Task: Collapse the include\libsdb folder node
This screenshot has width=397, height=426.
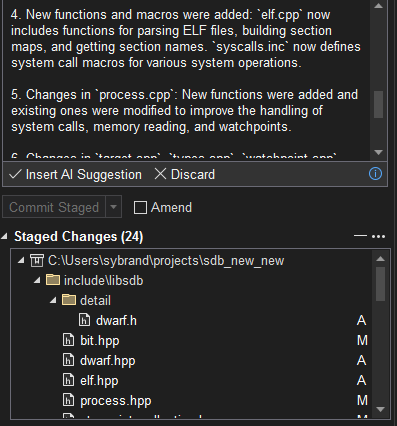Action: tap(37, 280)
